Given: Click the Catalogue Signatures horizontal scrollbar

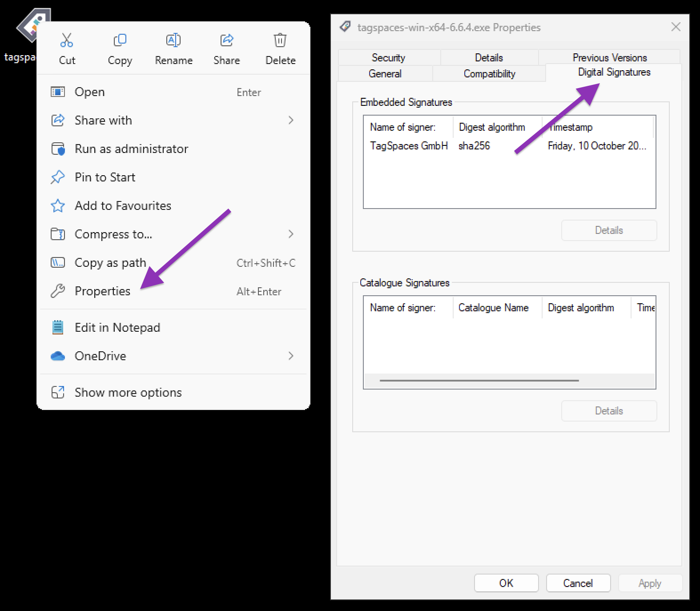Looking at the screenshot, I should point(479,381).
